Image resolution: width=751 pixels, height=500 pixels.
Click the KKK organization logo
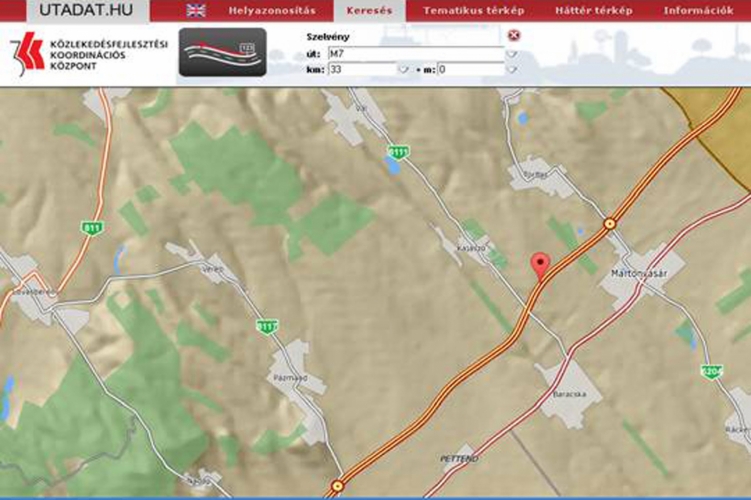27,53
